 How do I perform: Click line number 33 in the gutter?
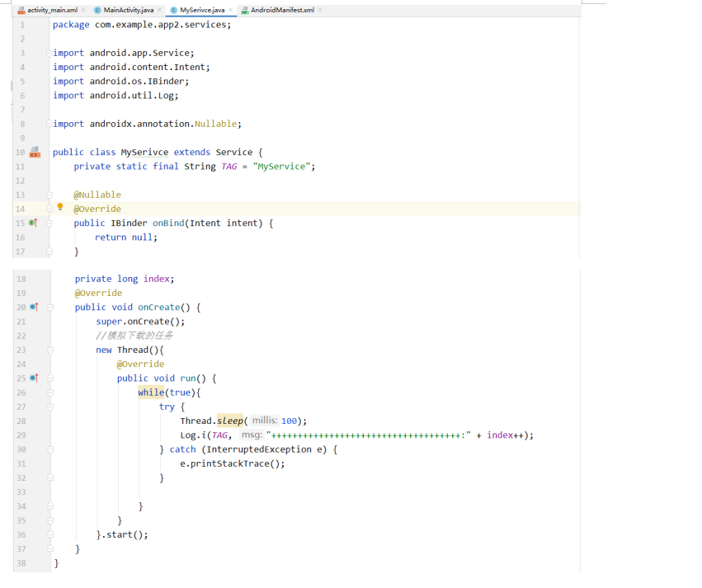click(x=21, y=492)
